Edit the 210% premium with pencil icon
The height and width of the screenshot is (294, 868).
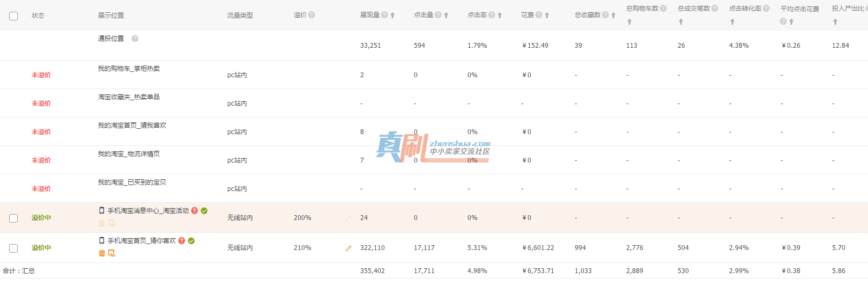[x=348, y=248]
